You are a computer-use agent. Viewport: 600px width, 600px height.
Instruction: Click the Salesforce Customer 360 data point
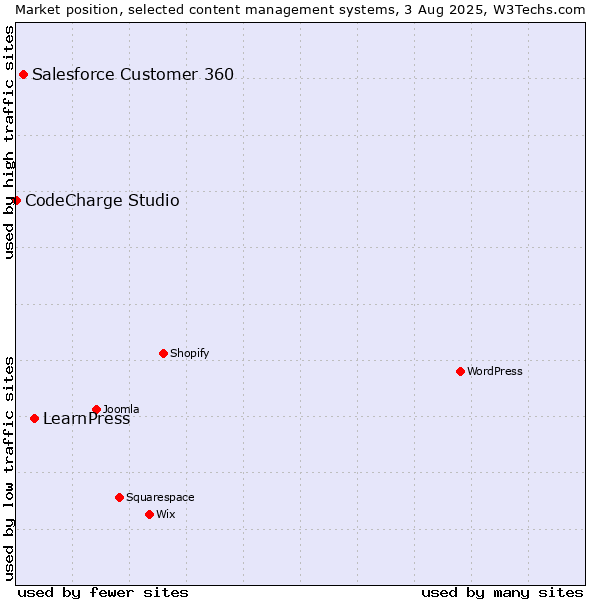pos(23,75)
